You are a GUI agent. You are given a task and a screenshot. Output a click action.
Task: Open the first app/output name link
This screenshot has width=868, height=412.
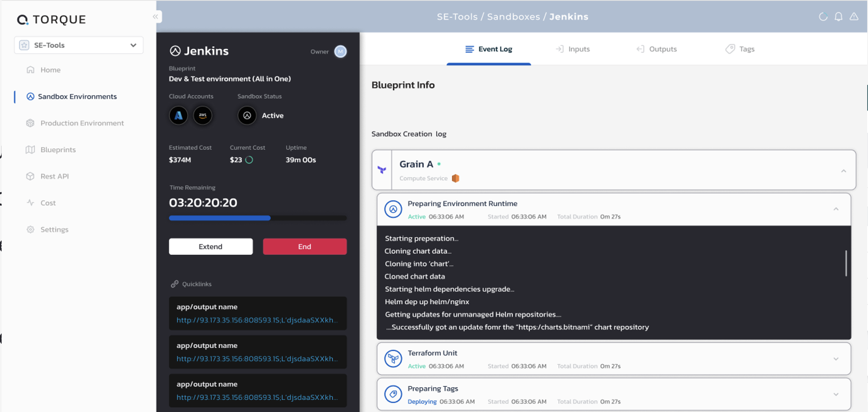point(257,320)
